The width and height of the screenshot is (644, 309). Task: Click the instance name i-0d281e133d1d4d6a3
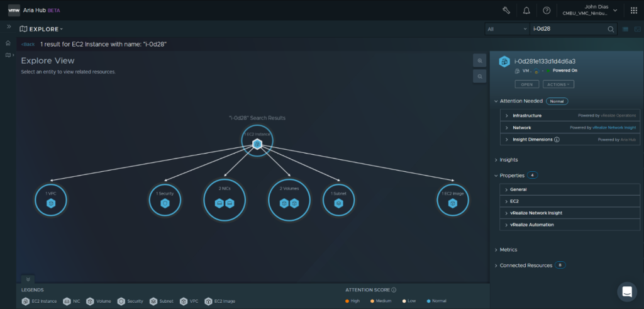pos(545,62)
